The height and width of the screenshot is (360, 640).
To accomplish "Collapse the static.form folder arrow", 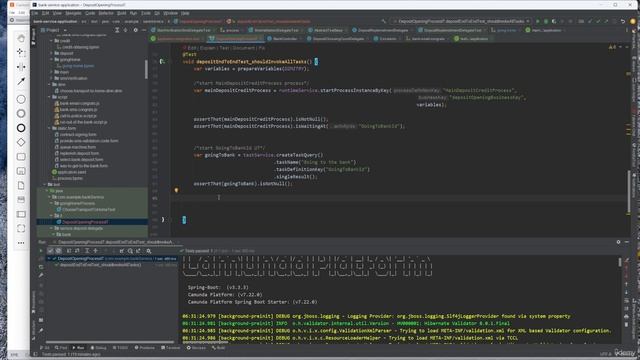I will tap(49, 128).
